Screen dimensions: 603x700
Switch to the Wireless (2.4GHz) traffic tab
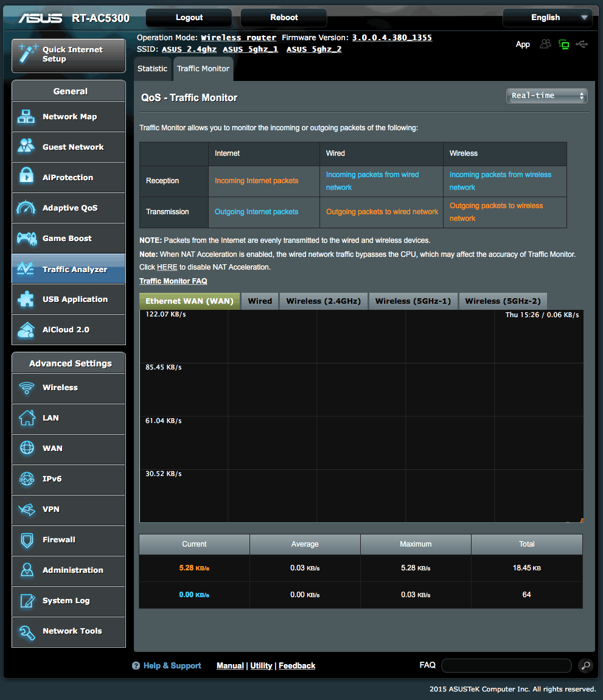tap(323, 301)
